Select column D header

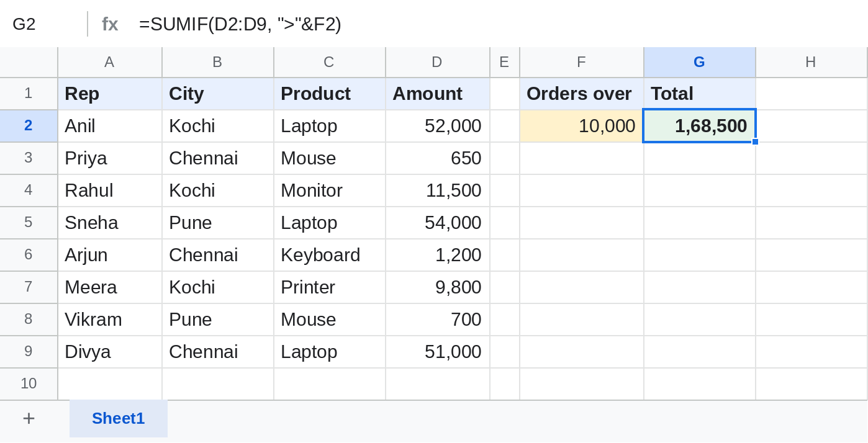coord(438,62)
